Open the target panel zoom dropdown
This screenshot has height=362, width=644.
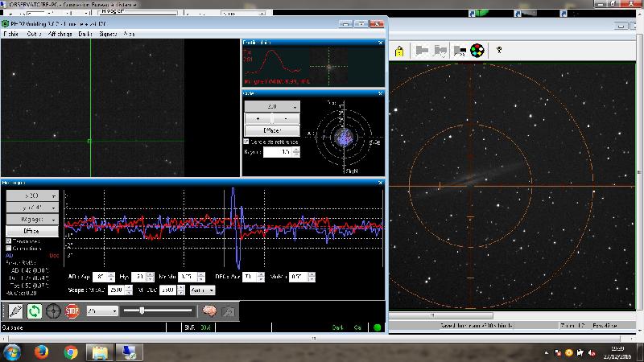click(272, 106)
